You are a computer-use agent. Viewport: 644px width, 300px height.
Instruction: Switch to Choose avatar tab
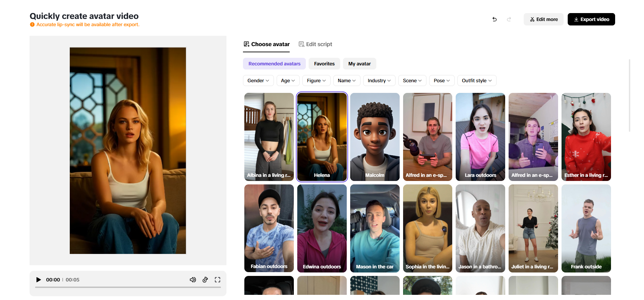pyautogui.click(x=266, y=44)
